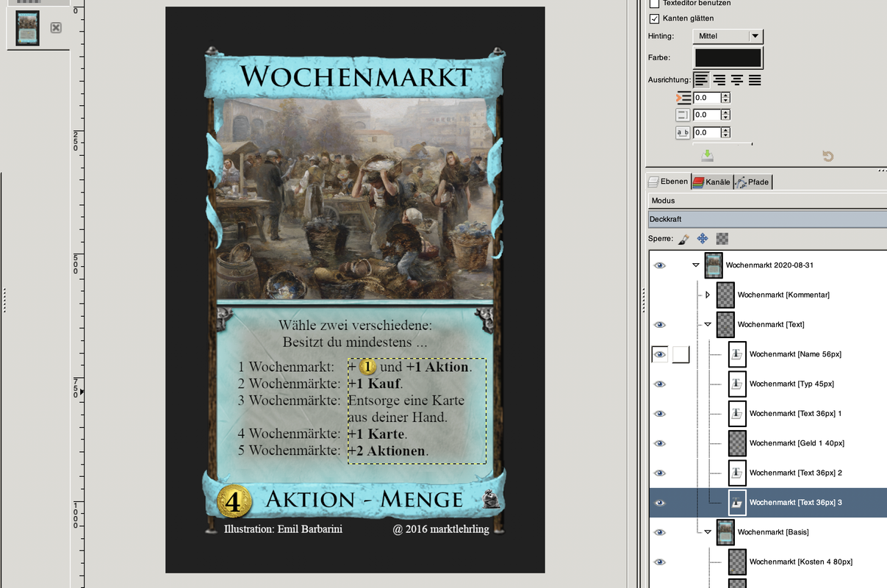The image size is (887, 588).
Task: Click the 'WOCHENMARKT' title on the card
Action: point(356,76)
